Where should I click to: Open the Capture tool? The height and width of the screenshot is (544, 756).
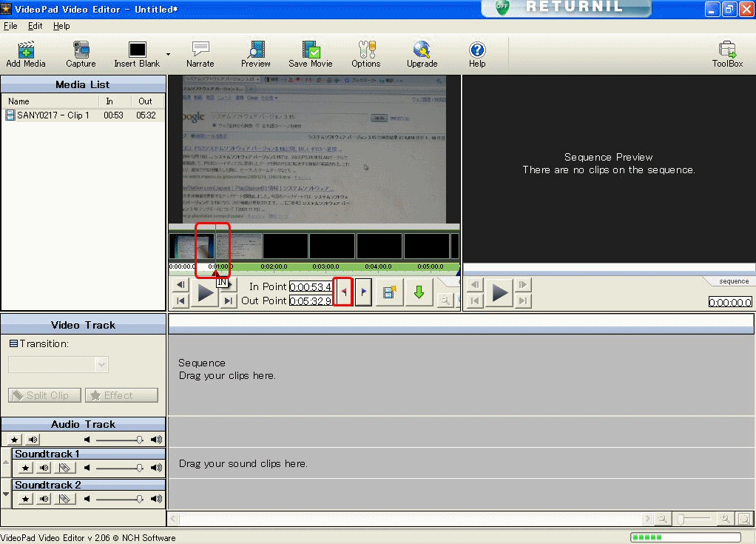point(81,53)
